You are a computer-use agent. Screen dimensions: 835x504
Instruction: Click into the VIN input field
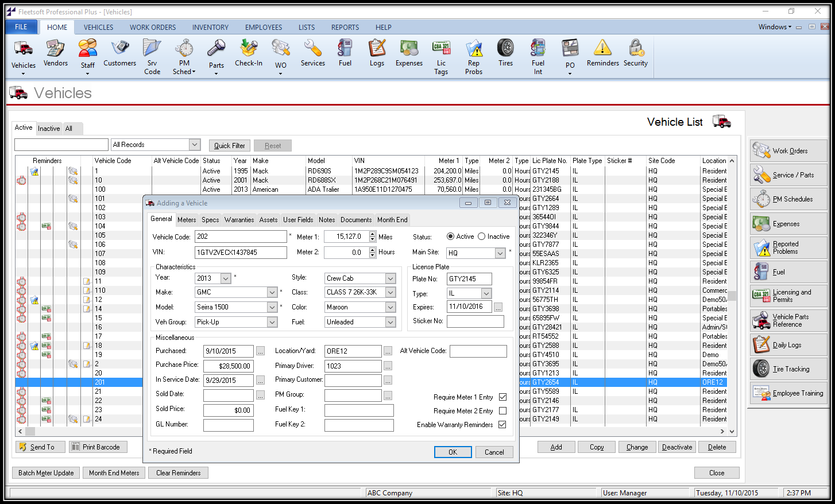241,253
